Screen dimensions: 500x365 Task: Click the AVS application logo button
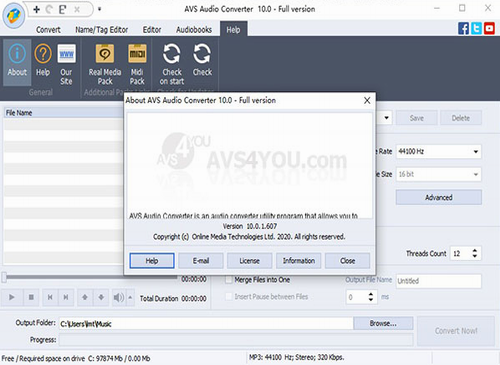[14, 15]
